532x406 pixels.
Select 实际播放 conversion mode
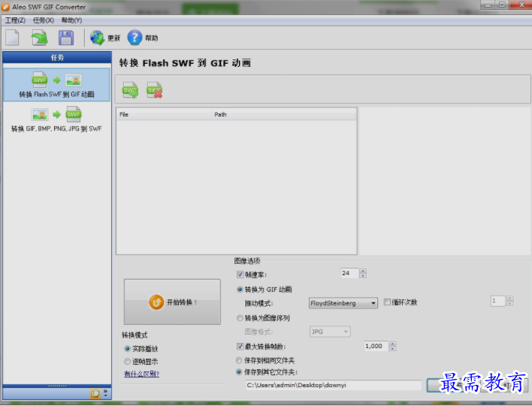(127, 349)
